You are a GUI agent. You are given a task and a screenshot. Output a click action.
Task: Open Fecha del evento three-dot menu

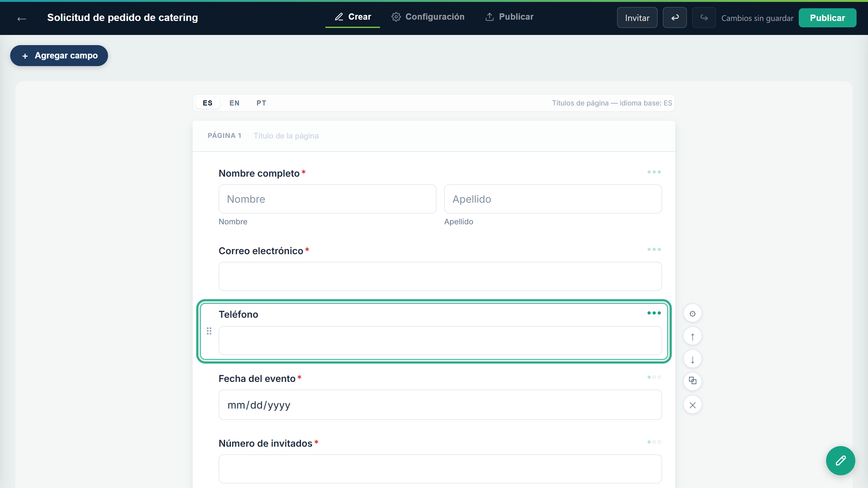click(x=654, y=377)
